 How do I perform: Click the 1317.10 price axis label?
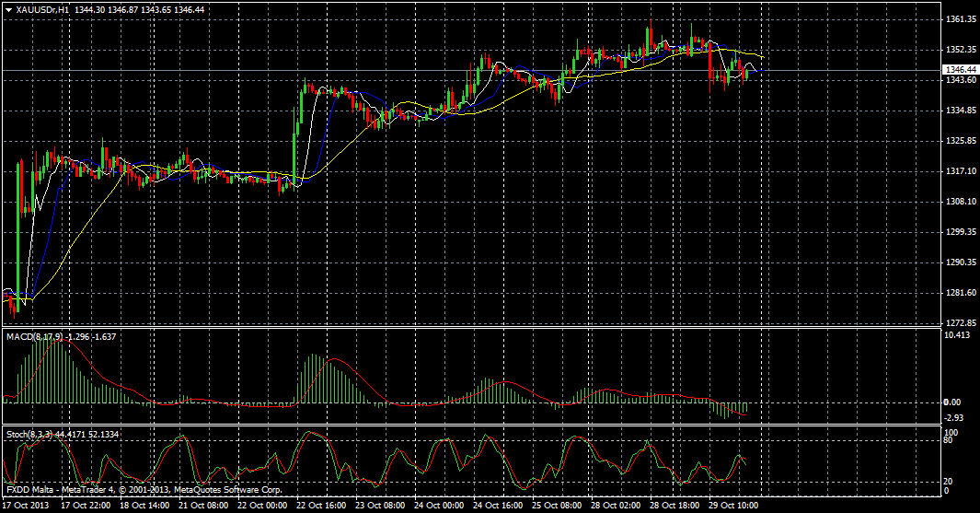(x=960, y=171)
